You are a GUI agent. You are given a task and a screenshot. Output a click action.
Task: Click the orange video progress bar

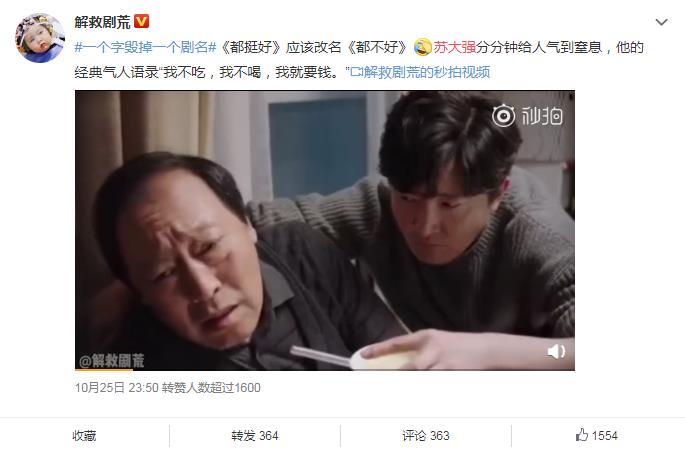pos(104,369)
